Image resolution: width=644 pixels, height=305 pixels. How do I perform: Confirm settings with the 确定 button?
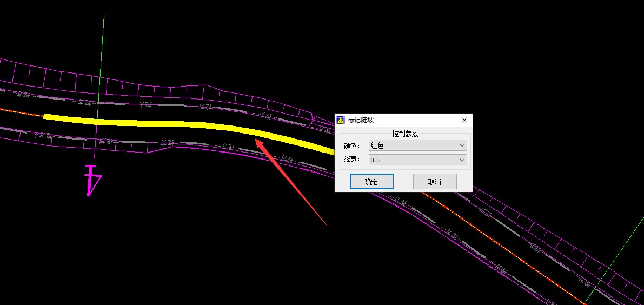point(371,182)
